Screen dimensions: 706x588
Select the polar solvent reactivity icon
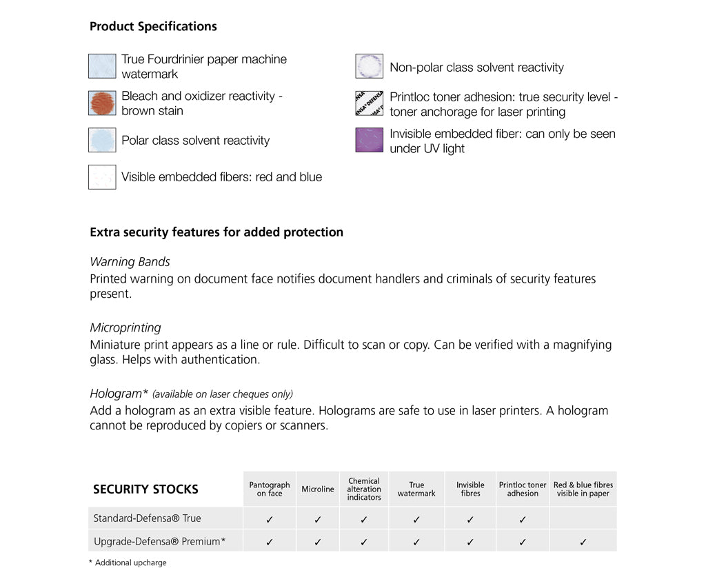point(102,140)
